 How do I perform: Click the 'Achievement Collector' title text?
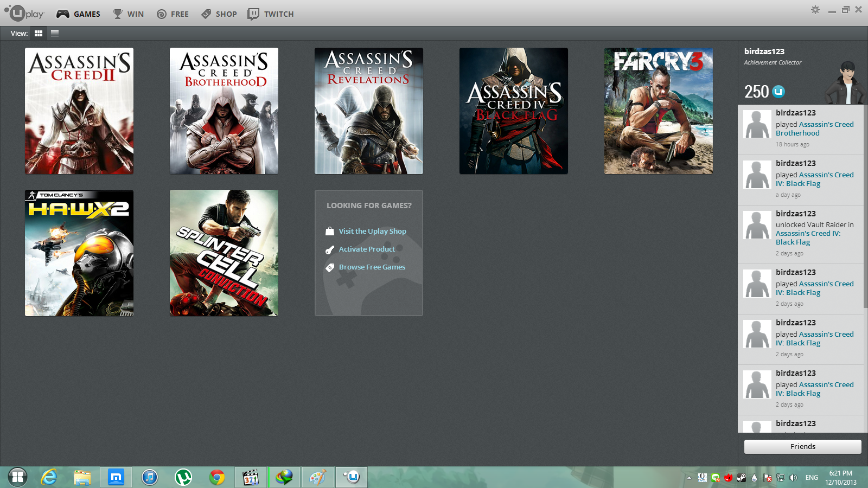(x=773, y=63)
